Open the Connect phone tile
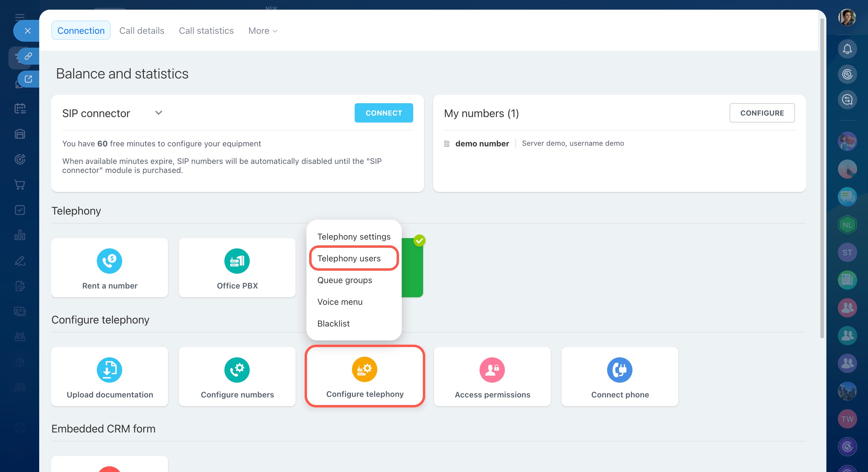868x472 pixels. [x=619, y=377]
